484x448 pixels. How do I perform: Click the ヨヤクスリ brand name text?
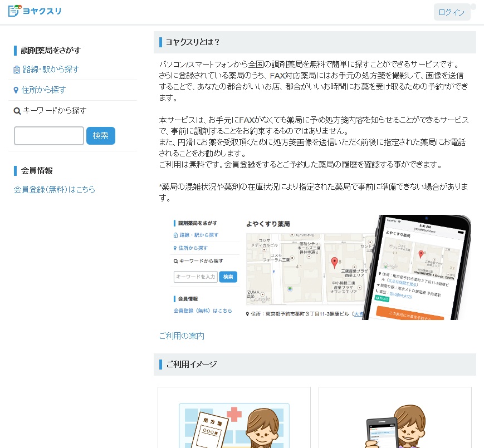click(42, 11)
